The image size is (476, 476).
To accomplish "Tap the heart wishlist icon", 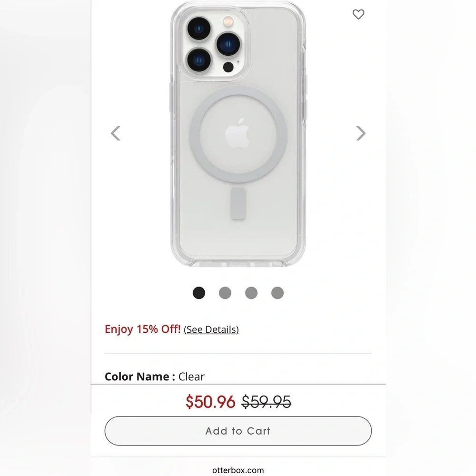I will tap(358, 15).
